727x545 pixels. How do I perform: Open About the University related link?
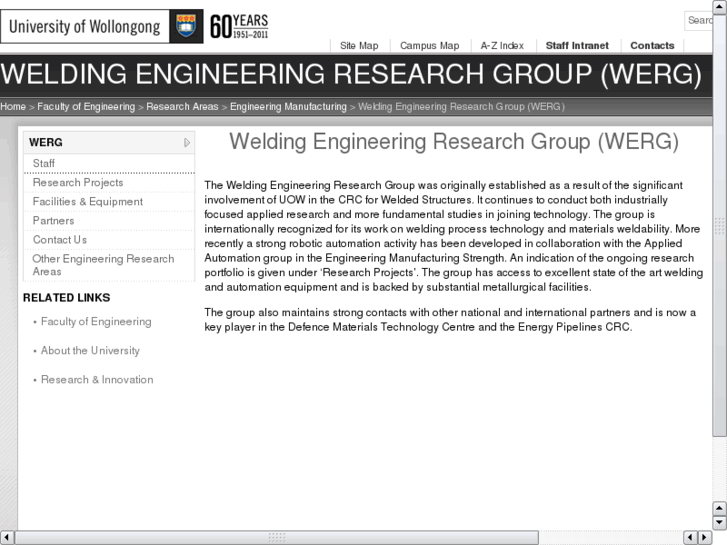point(90,351)
